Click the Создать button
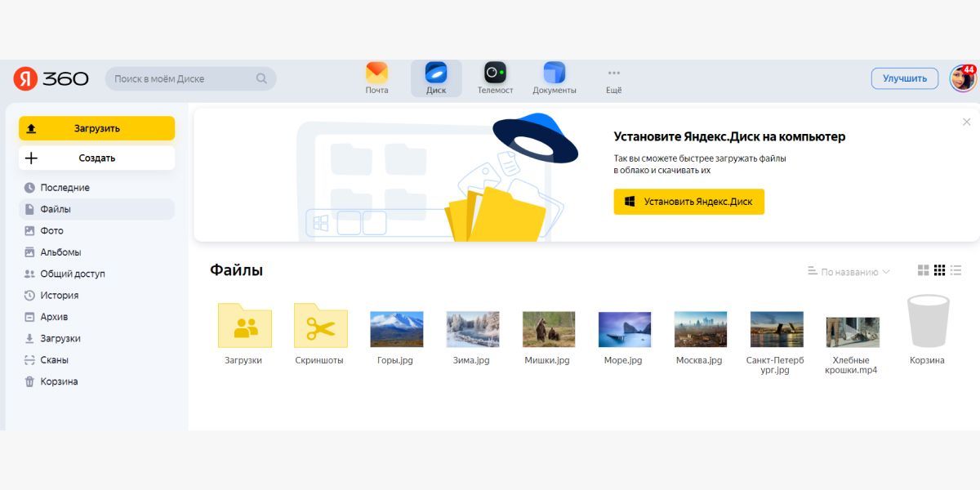 pos(96,158)
